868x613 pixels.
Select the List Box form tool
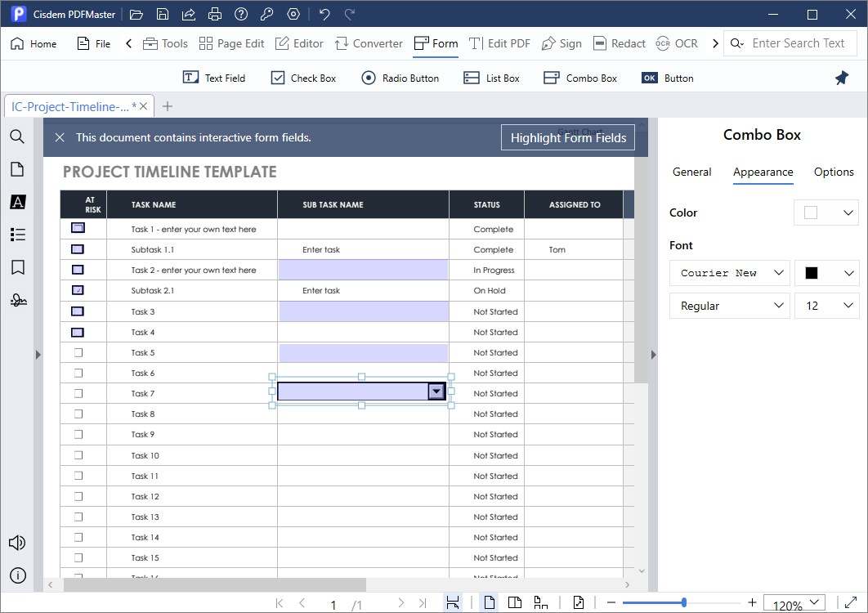point(491,78)
